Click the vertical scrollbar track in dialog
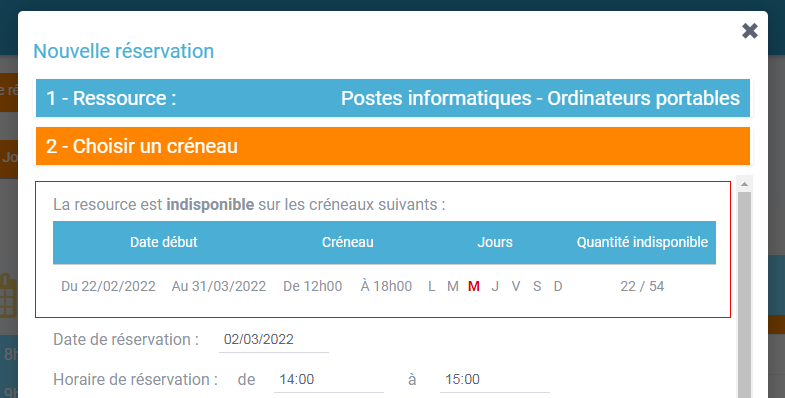The image size is (785, 398). (x=744, y=295)
